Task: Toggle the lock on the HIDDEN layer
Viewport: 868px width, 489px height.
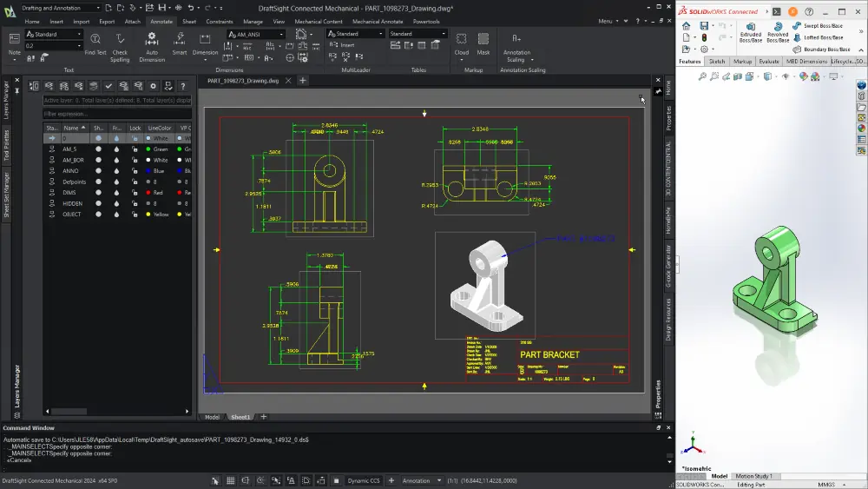Action: (x=135, y=203)
